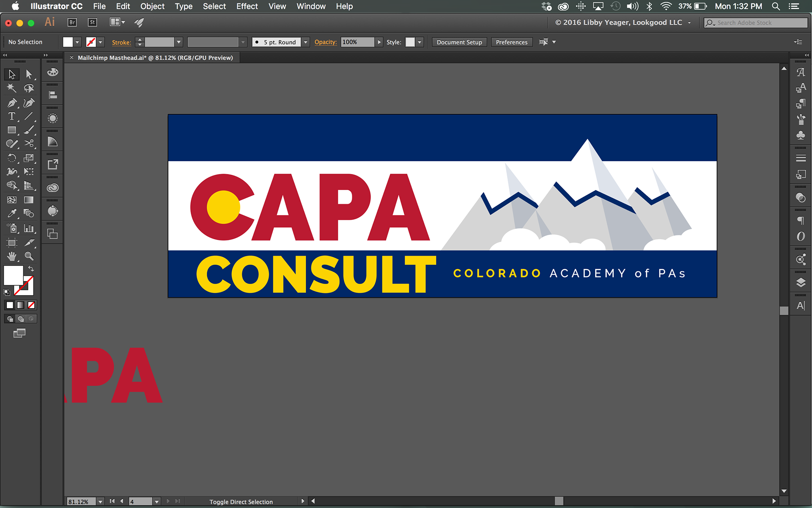The height and width of the screenshot is (508, 812).
Task: Open the Symbols panel club icon
Action: [801, 135]
